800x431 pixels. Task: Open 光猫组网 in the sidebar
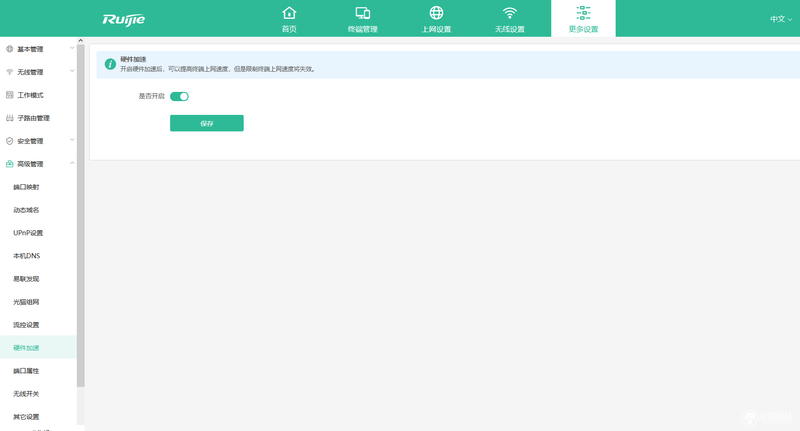[26, 302]
